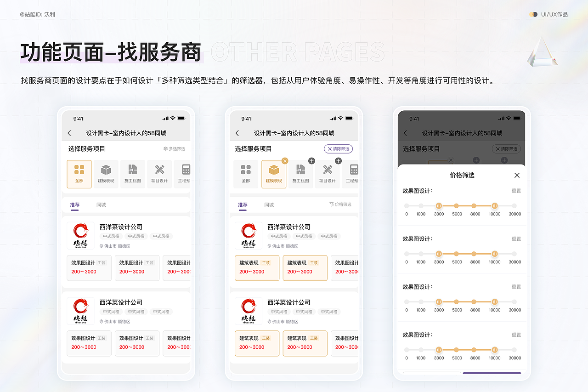Open the first 西洋菜设计公司 title in the left phone
588x392 pixels.
click(x=121, y=227)
